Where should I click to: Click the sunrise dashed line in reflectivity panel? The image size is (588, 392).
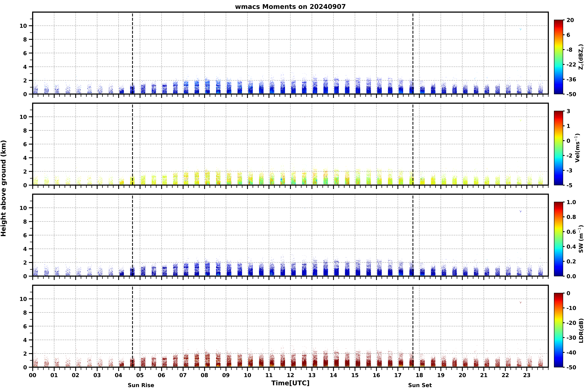(132, 53)
